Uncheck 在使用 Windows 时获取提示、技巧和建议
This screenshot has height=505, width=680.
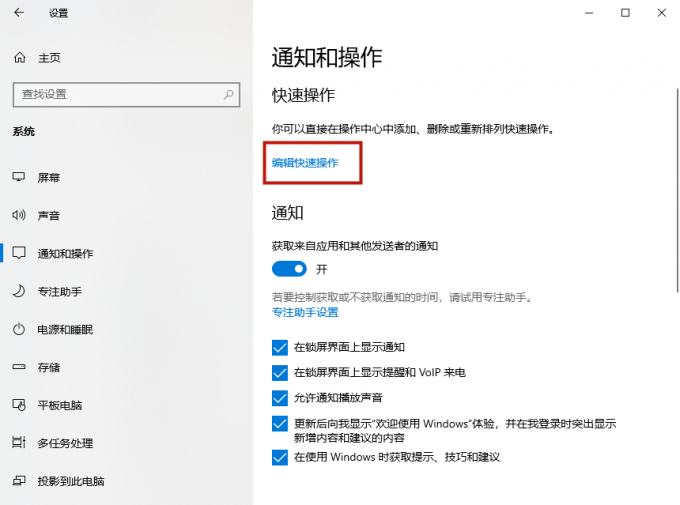pos(280,457)
